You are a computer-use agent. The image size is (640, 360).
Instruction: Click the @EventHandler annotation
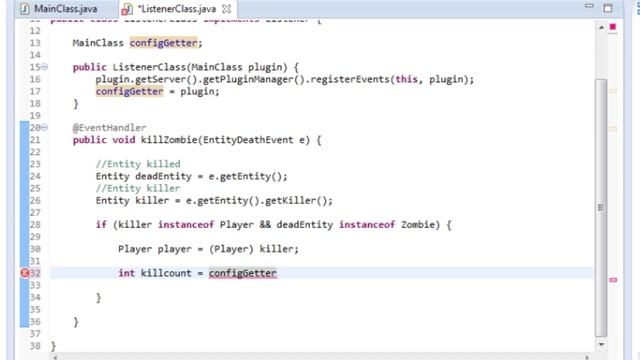[109, 128]
